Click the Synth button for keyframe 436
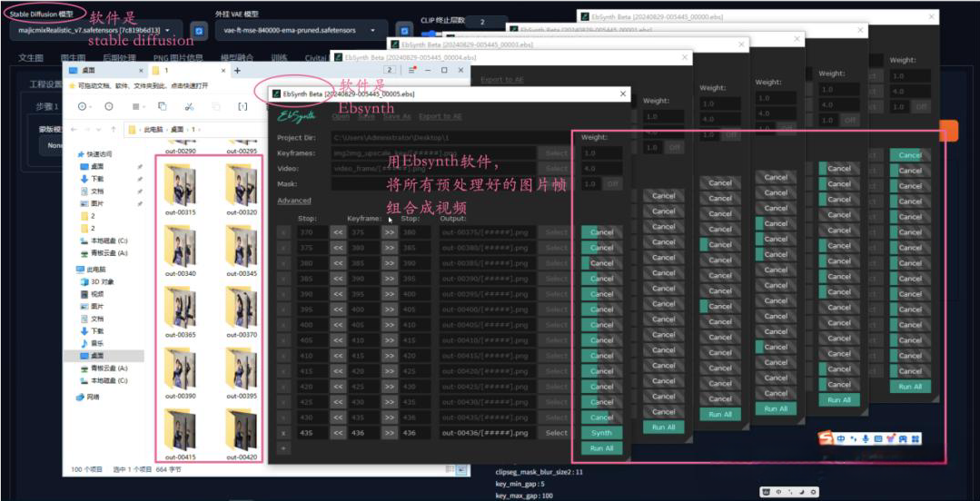Screen dimensions: 980x501 click(x=601, y=433)
